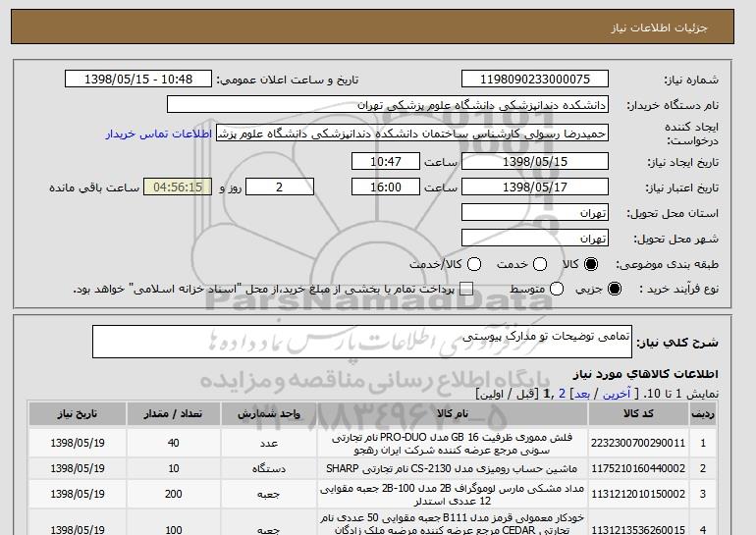
Task: Click the آخرین pagination link
Action: (617, 394)
